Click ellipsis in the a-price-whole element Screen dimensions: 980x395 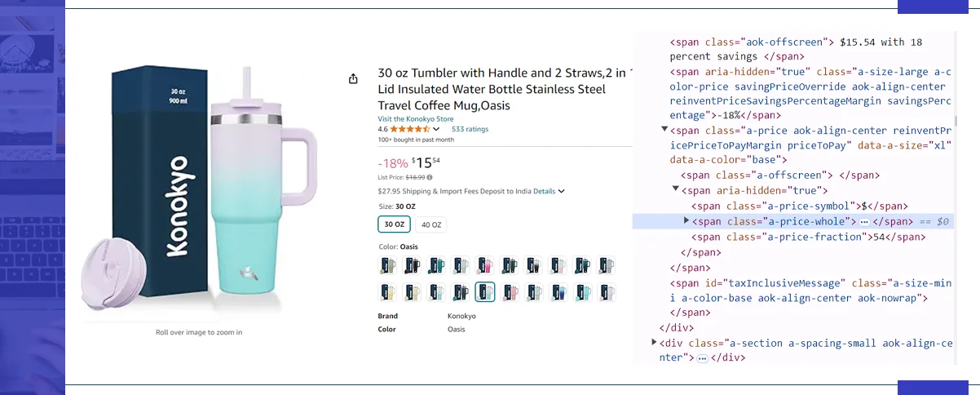point(864,222)
